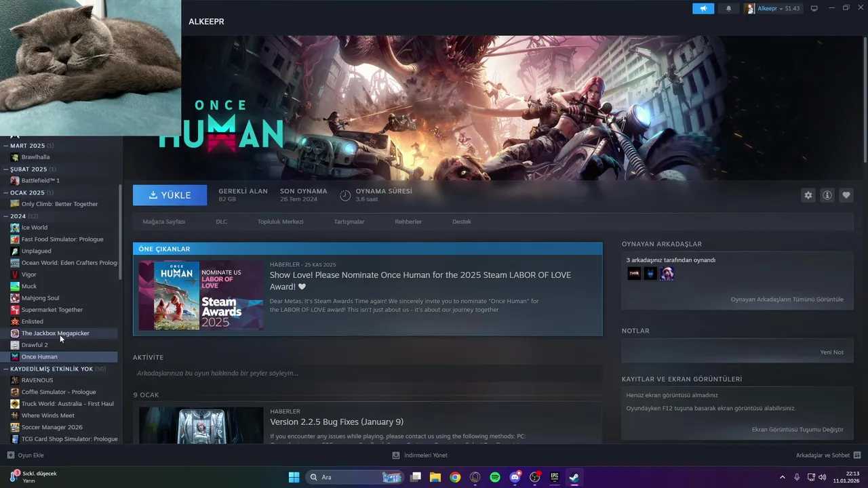The height and width of the screenshot is (488, 868).
Task: Click Ekran Görüntüsü Tuşunu Değiştir
Action: pyautogui.click(x=797, y=430)
